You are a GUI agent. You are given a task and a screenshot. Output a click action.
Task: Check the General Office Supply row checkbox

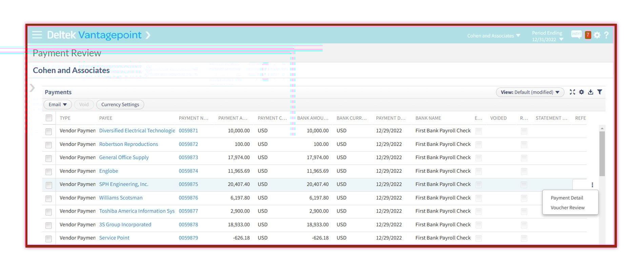coord(49,158)
